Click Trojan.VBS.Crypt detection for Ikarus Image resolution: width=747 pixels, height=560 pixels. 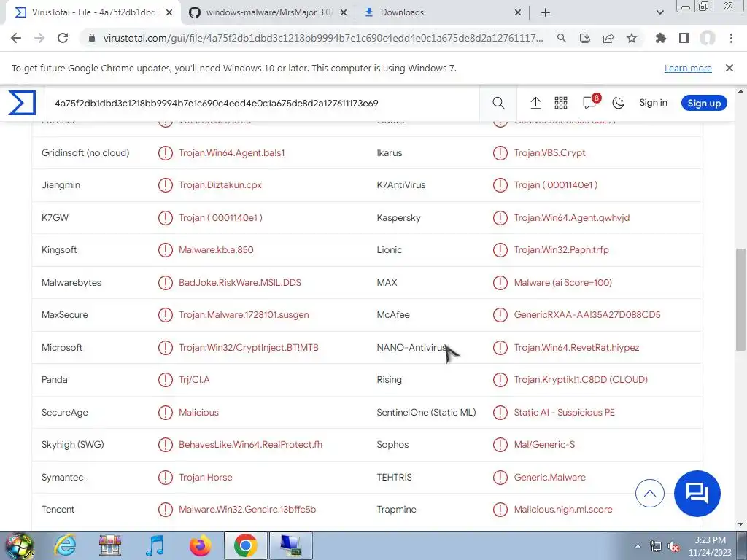(549, 153)
